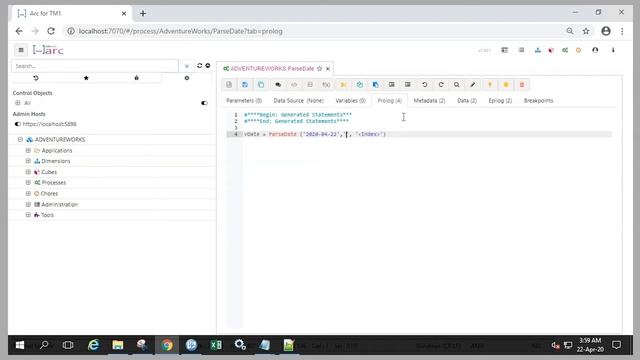Click the chores icon in top header

pyautogui.click(x=578, y=50)
